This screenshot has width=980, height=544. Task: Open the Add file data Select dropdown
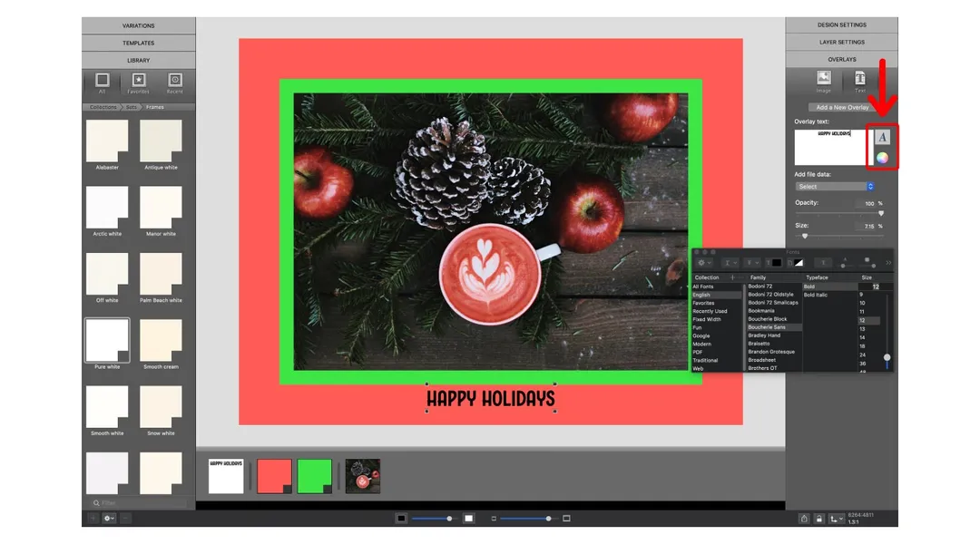tap(835, 187)
